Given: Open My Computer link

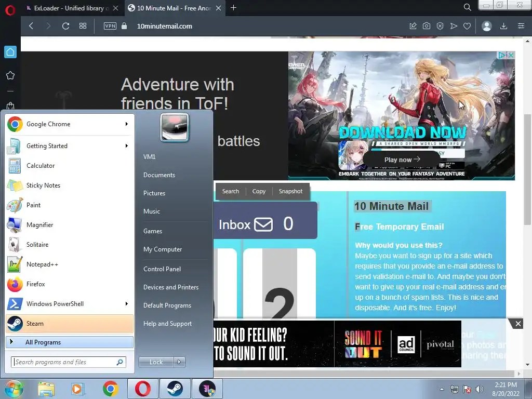Looking at the screenshot, I should point(163,249).
